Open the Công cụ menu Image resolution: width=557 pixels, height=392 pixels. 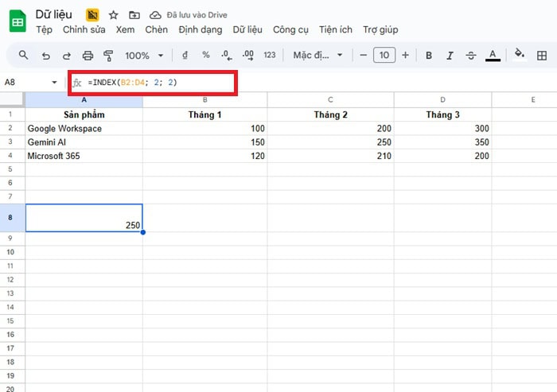[290, 30]
